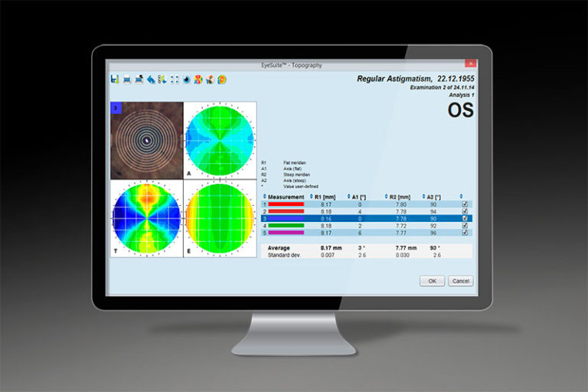Toggle the checkbox in measurement 5 row

465,233
